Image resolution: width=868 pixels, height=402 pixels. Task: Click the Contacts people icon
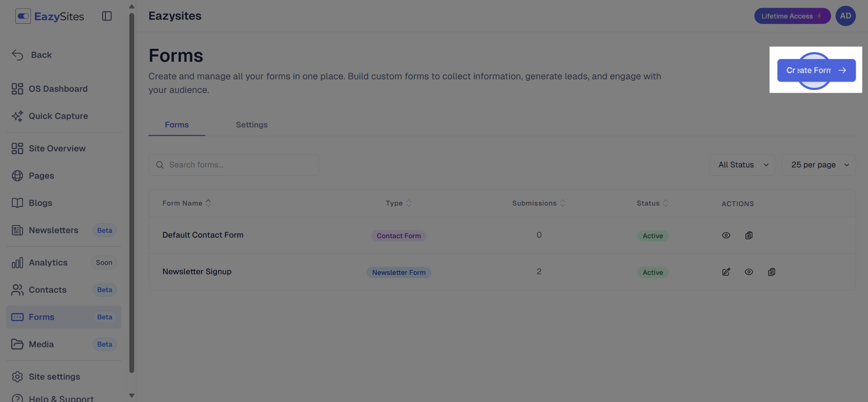pos(17,290)
